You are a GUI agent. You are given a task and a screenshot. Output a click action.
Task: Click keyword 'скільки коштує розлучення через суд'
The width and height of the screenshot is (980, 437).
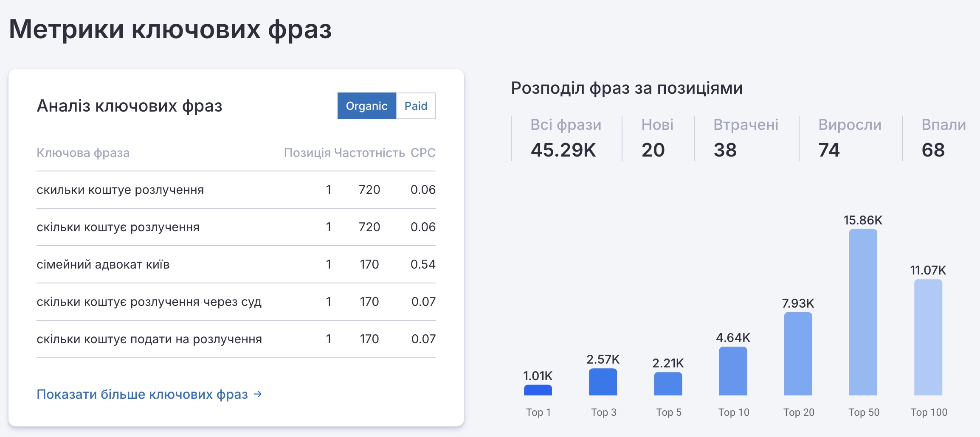click(x=149, y=302)
